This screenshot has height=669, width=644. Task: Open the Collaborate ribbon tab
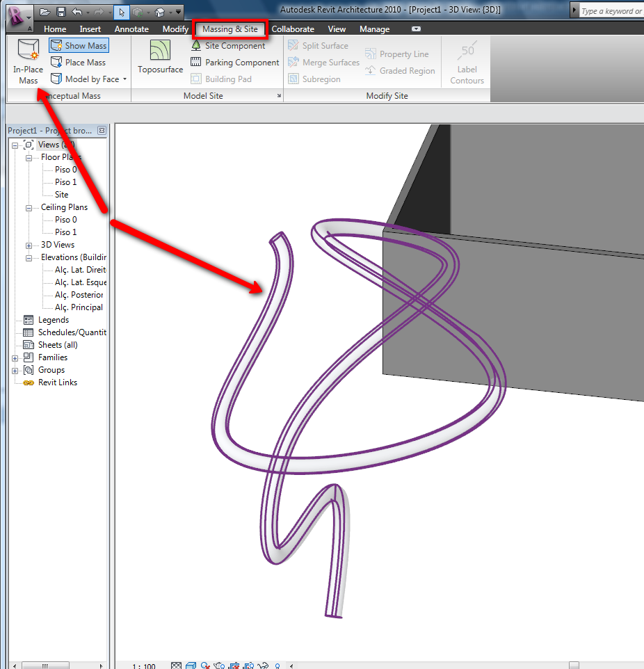pyautogui.click(x=293, y=29)
